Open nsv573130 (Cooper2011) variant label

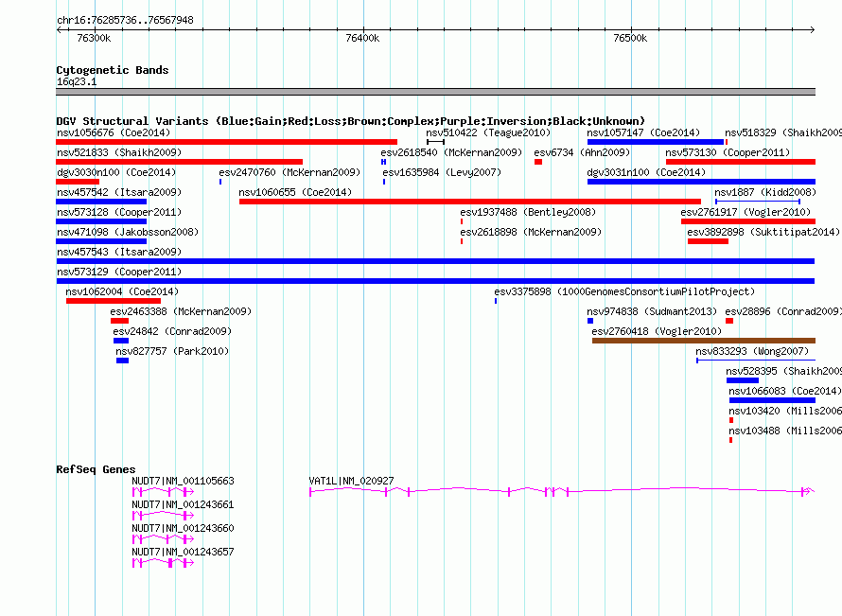tap(728, 152)
